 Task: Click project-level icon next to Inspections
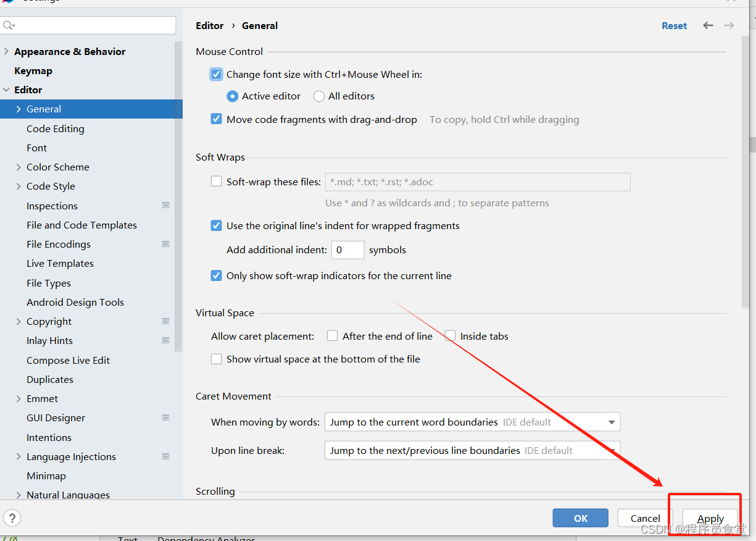click(165, 205)
